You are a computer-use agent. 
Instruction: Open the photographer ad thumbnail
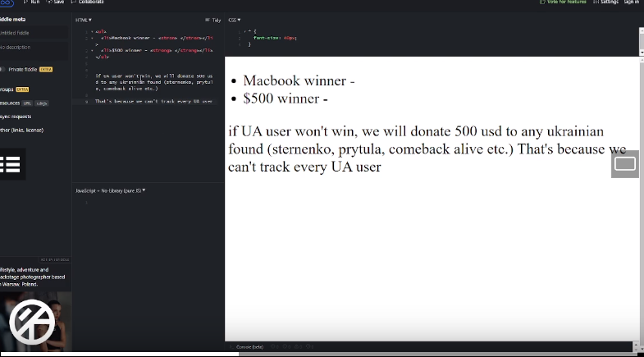36,321
